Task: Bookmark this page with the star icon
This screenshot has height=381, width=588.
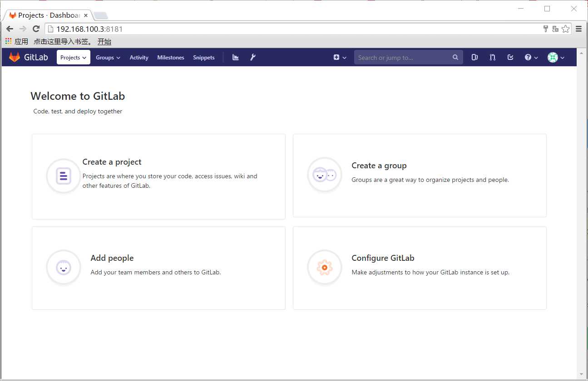Action: (x=565, y=29)
